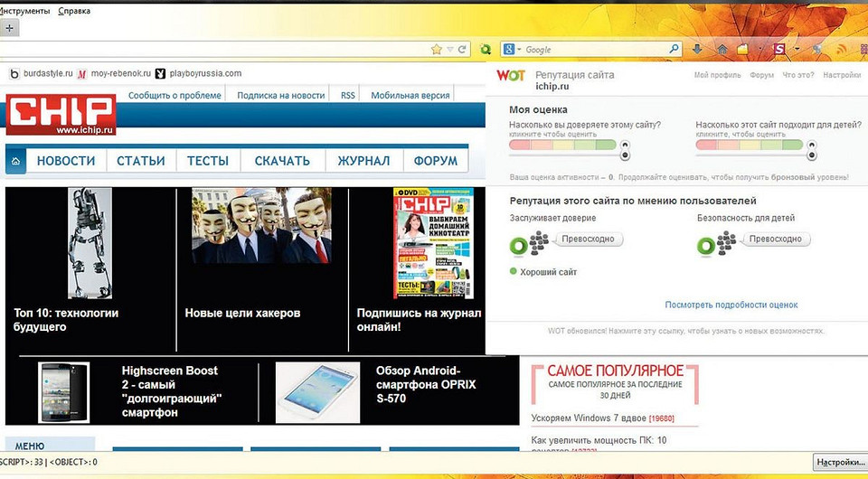Click the CHIP site home icon
Screen dimensions: 868x479
16,161
